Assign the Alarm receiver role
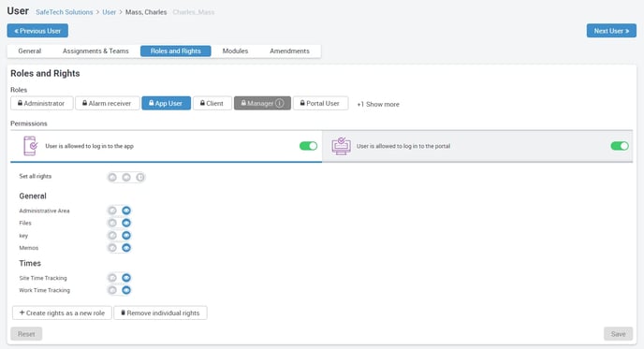 point(108,103)
